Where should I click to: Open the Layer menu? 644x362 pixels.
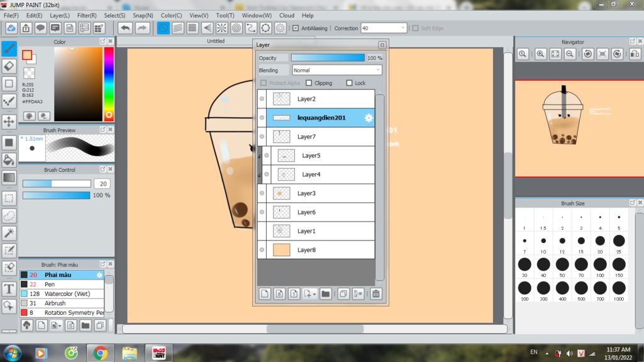pyautogui.click(x=60, y=15)
